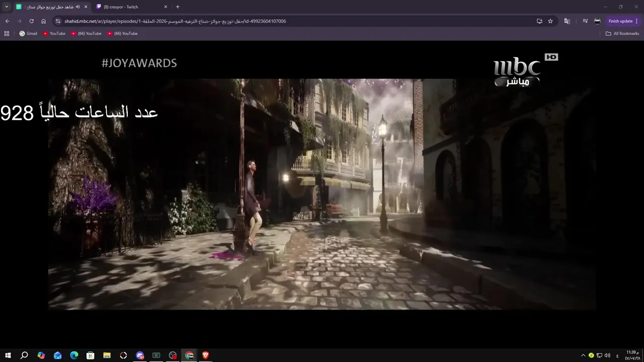Focus the shahid.mbc.net address bar
Viewport: 644px width, 362px height.
tap(297, 21)
